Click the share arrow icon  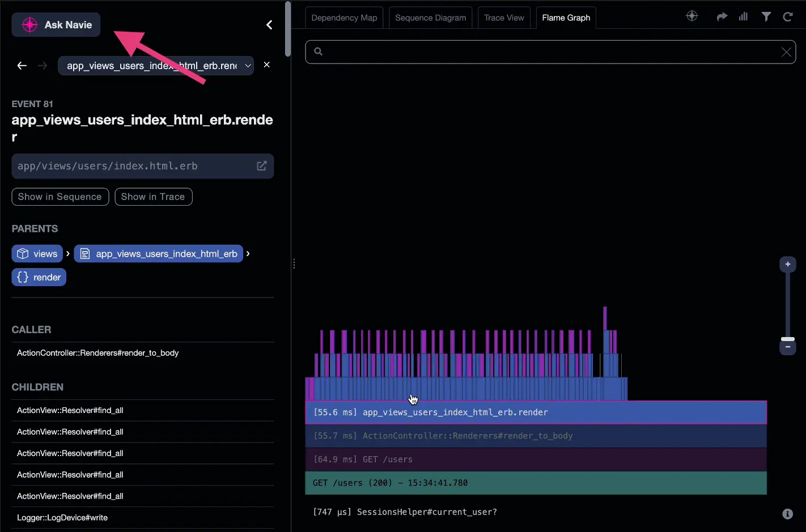(x=722, y=17)
